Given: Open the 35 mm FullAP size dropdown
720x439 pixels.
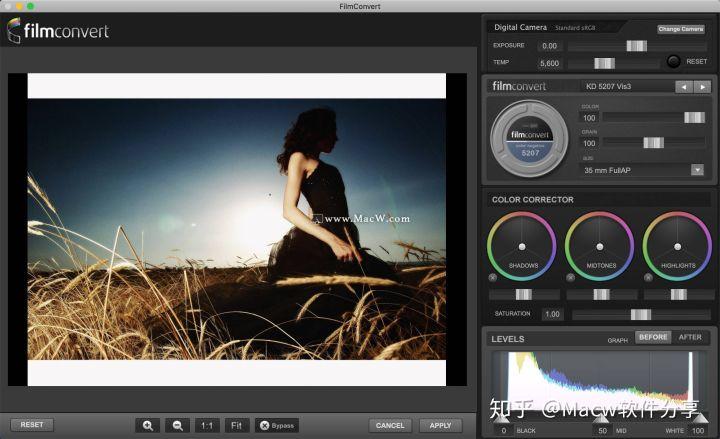Looking at the screenshot, I should pos(642,170).
